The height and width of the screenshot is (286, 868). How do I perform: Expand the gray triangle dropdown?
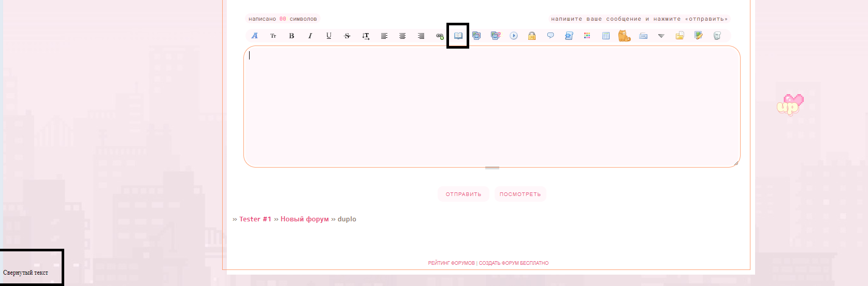click(661, 36)
